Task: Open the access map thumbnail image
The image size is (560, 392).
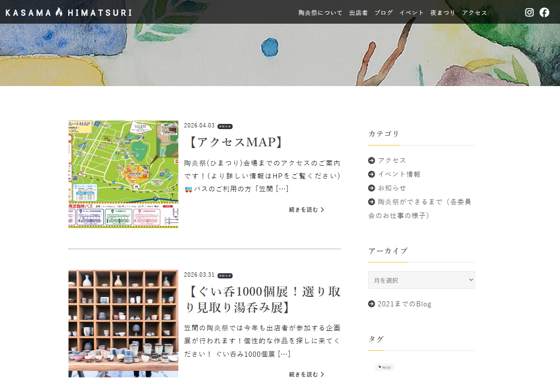Action: point(123,174)
